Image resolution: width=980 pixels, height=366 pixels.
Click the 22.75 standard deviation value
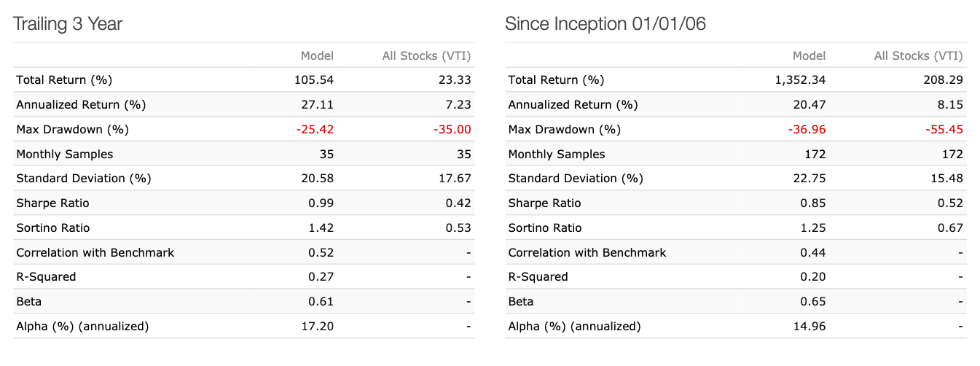pyautogui.click(x=811, y=179)
